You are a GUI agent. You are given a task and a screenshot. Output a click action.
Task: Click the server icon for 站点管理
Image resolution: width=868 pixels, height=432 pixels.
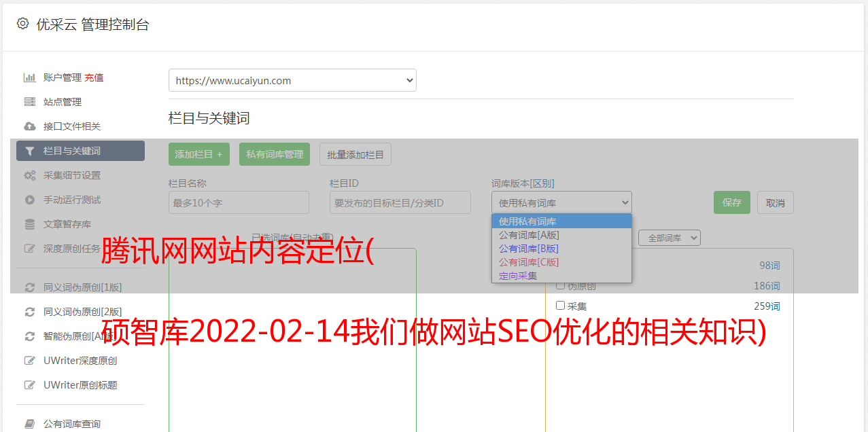tap(30, 102)
